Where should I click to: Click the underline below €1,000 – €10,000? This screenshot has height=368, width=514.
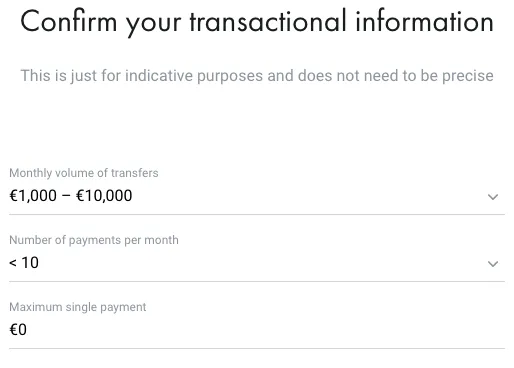pyautogui.click(x=257, y=214)
